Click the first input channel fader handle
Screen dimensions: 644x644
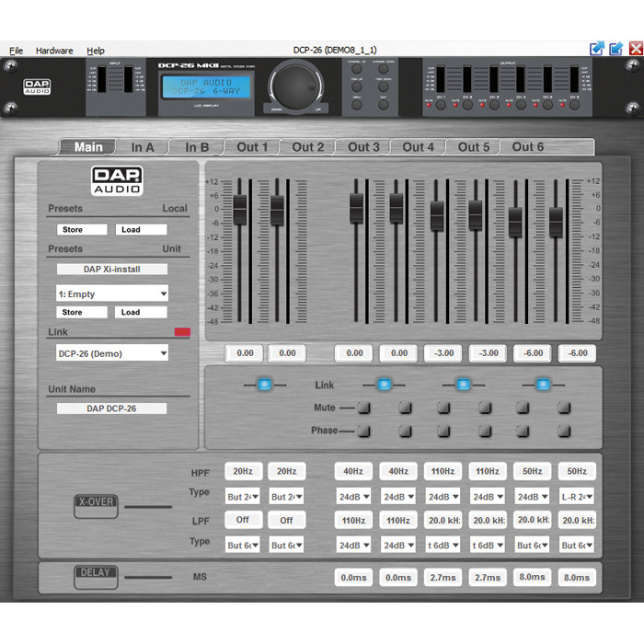click(x=240, y=209)
